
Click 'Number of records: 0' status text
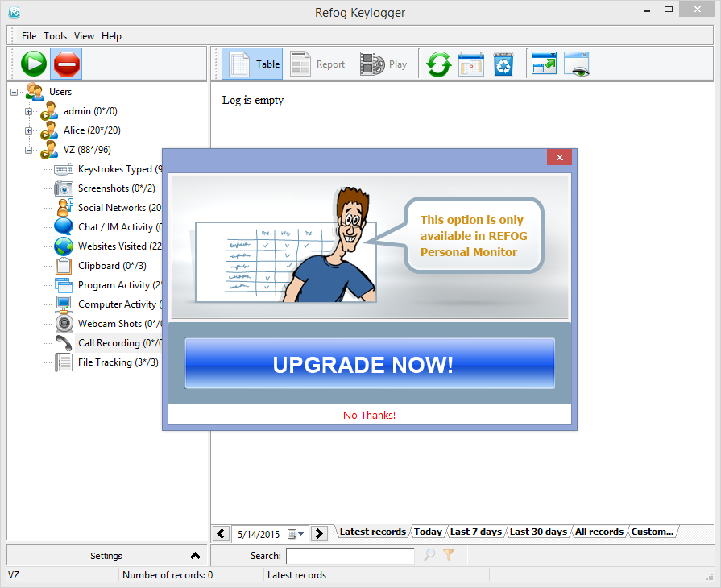[168, 574]
